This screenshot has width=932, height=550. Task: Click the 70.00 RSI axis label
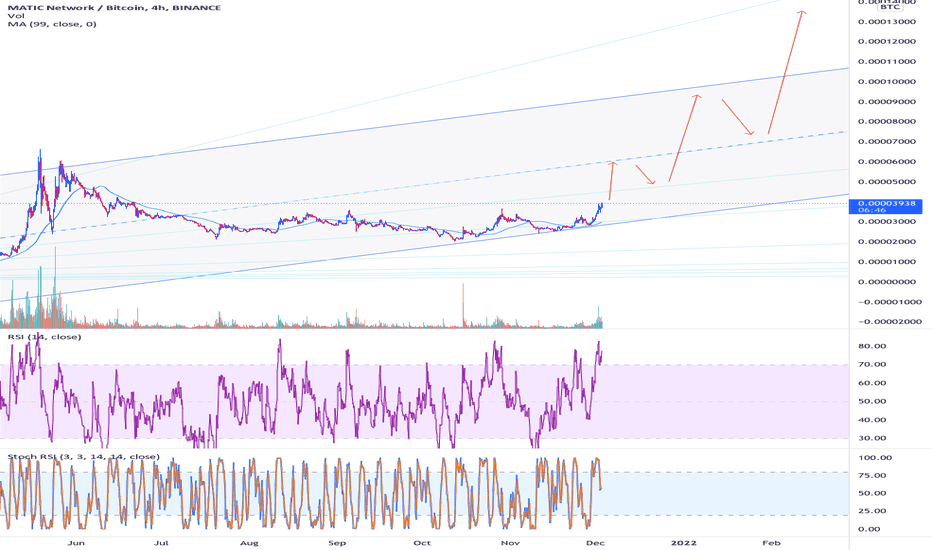point(872,364)
